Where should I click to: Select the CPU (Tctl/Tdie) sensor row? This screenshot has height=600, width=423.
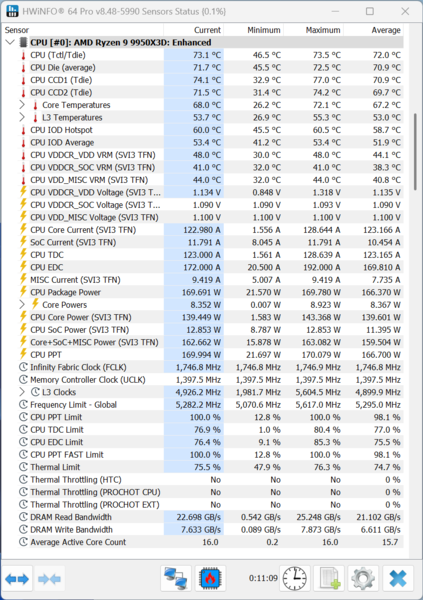tap(210, 55)
